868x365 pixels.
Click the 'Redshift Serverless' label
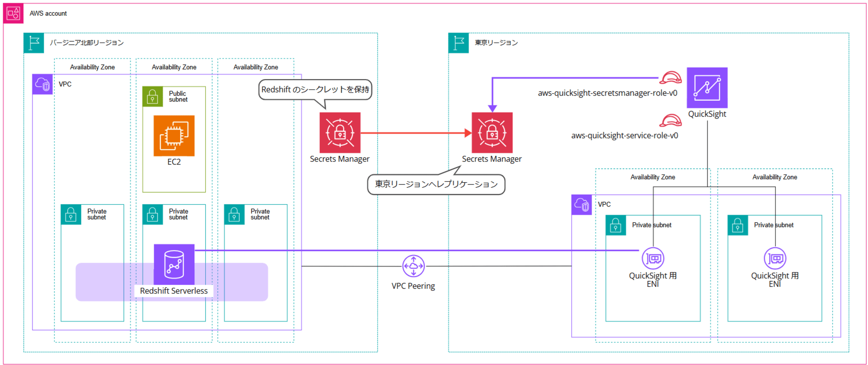pos(174,291)
